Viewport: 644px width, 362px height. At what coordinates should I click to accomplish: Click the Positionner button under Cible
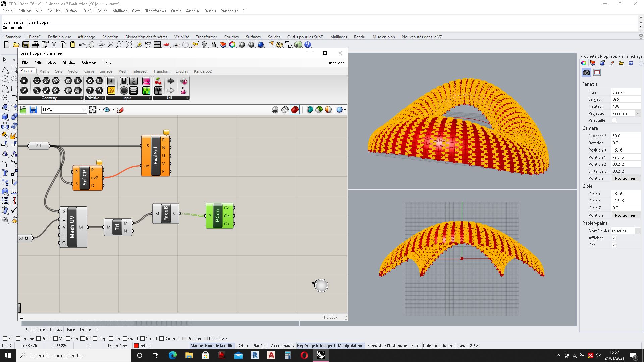[x=626, y=215]
